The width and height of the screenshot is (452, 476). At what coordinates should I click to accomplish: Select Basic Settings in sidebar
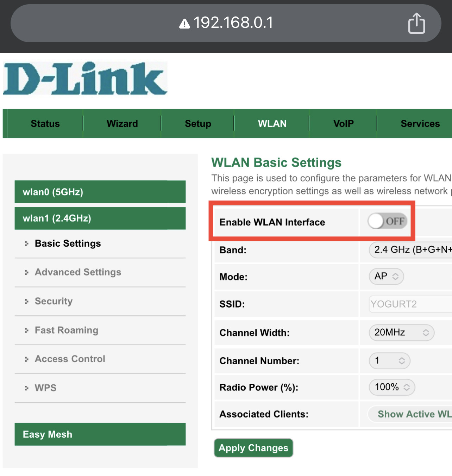pos(68,243)
